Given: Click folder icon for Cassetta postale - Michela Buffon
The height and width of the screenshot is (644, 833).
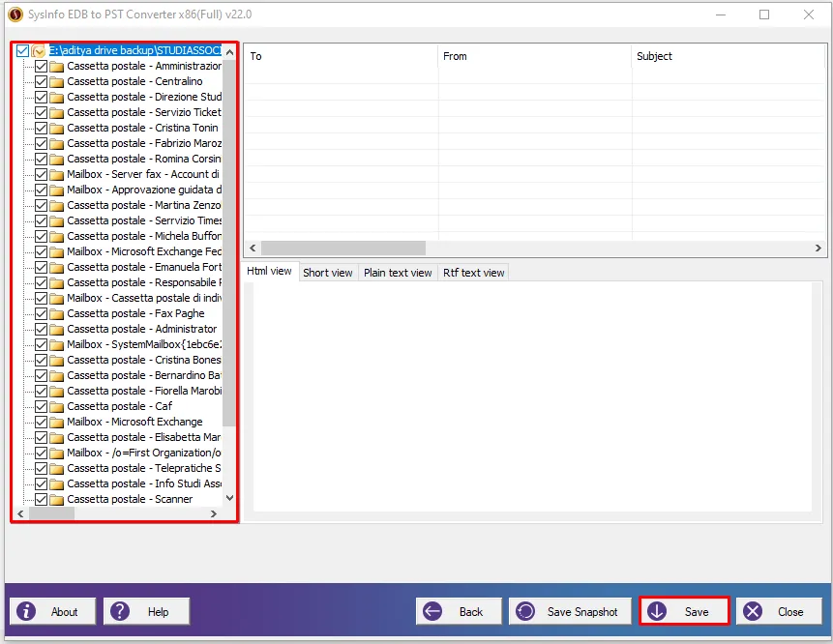Looking at the screenshot, I should pyautogui.click(x=57, y=236).
